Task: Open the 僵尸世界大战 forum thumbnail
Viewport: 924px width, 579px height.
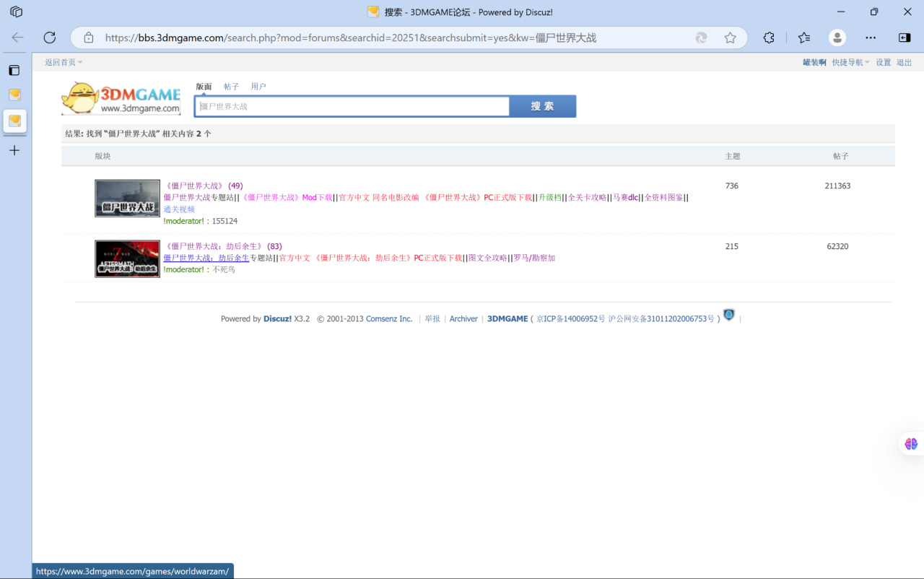Action: click(x=127, y=199)
